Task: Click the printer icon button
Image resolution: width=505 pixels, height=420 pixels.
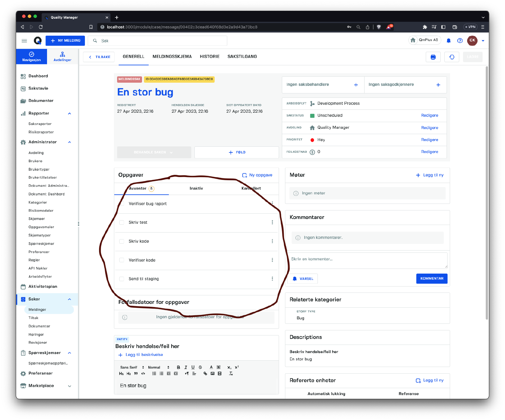Action: pyautogui.click(x=433, y=57)
